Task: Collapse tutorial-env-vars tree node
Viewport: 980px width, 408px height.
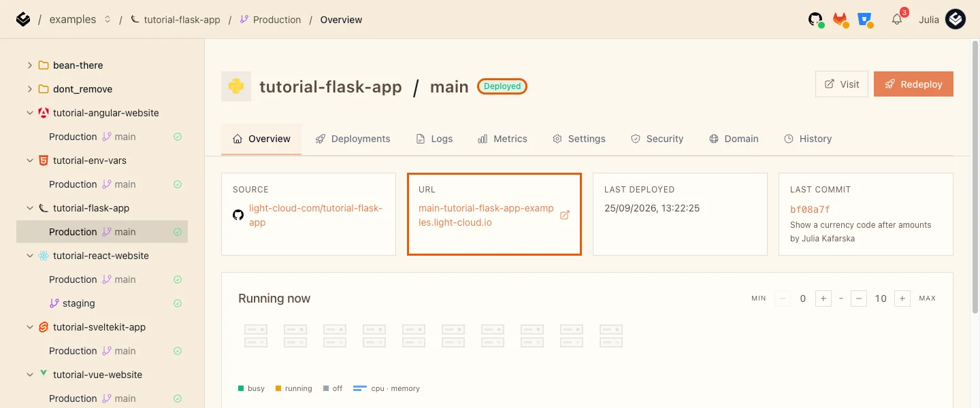Action: (x=29, y=160)
